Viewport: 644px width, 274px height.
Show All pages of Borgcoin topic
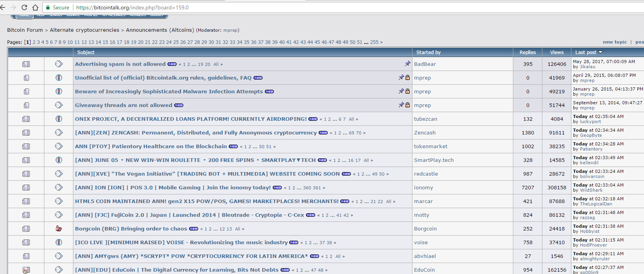[x=237, y=229]
